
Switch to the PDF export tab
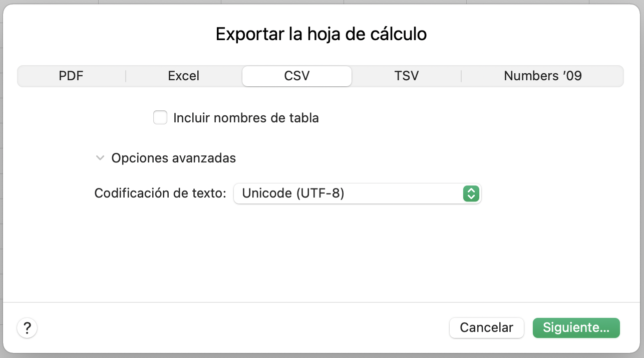point(71,76)
